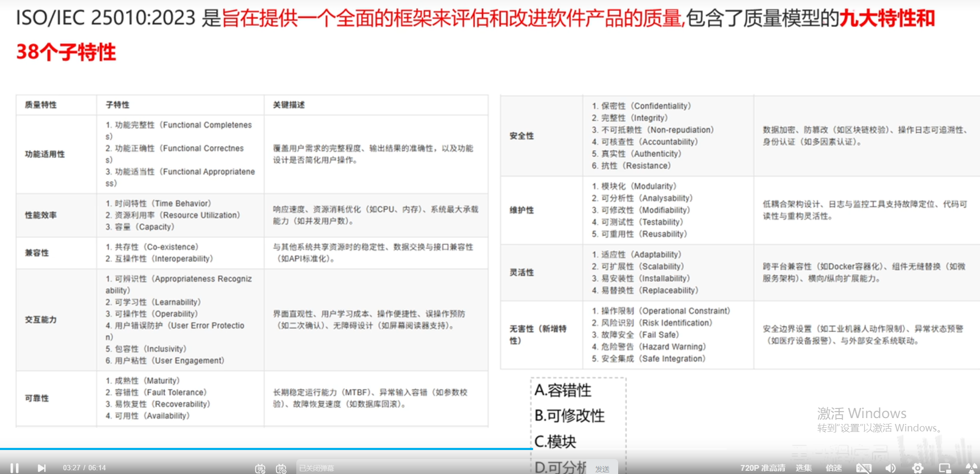
Task: Click the 性能效率 row label
Action: click(x=41, y=215)
